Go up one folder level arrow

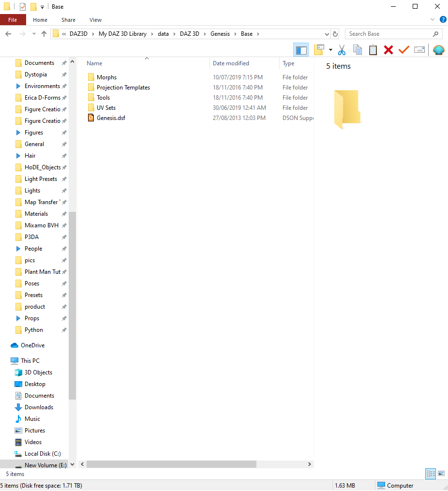point(44,34)
